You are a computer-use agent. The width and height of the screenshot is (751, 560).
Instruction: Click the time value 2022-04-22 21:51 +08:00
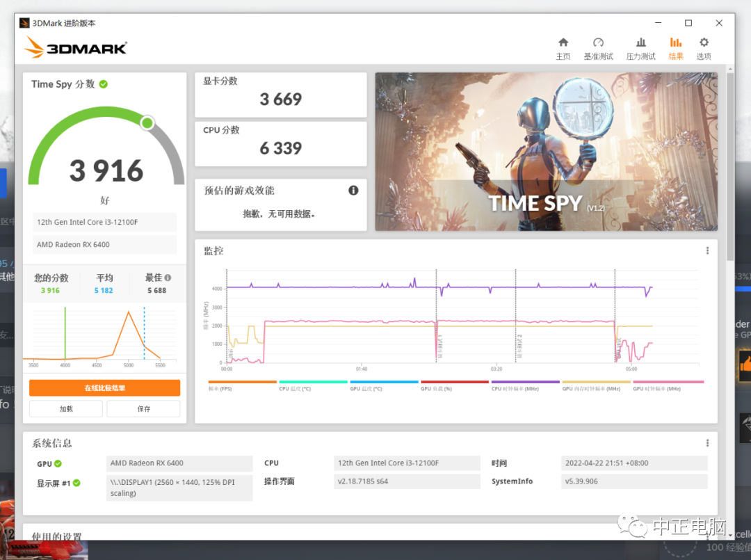point(633,463)
